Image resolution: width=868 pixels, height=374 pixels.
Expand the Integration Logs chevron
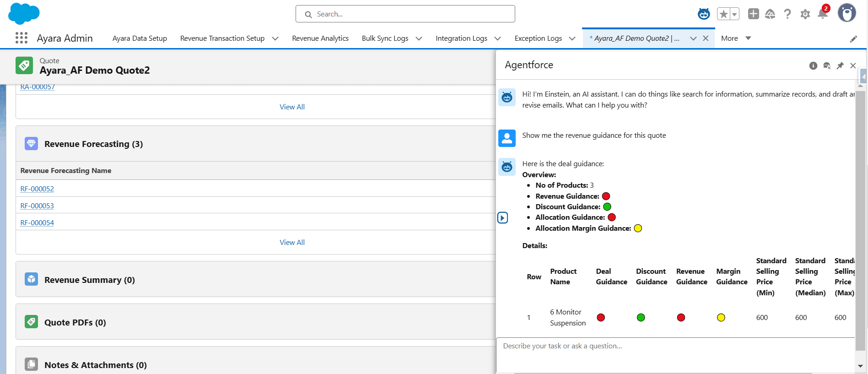click(x=497, y=38)
